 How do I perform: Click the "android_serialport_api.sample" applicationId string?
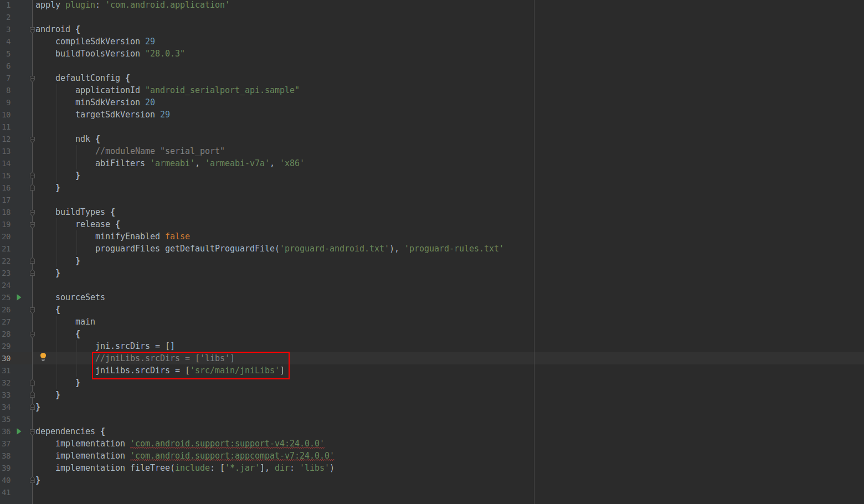(222, 90)
